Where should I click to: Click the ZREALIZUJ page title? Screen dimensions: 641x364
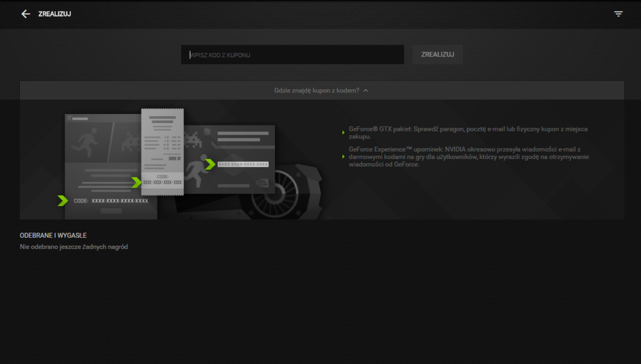tap(54, 14)
